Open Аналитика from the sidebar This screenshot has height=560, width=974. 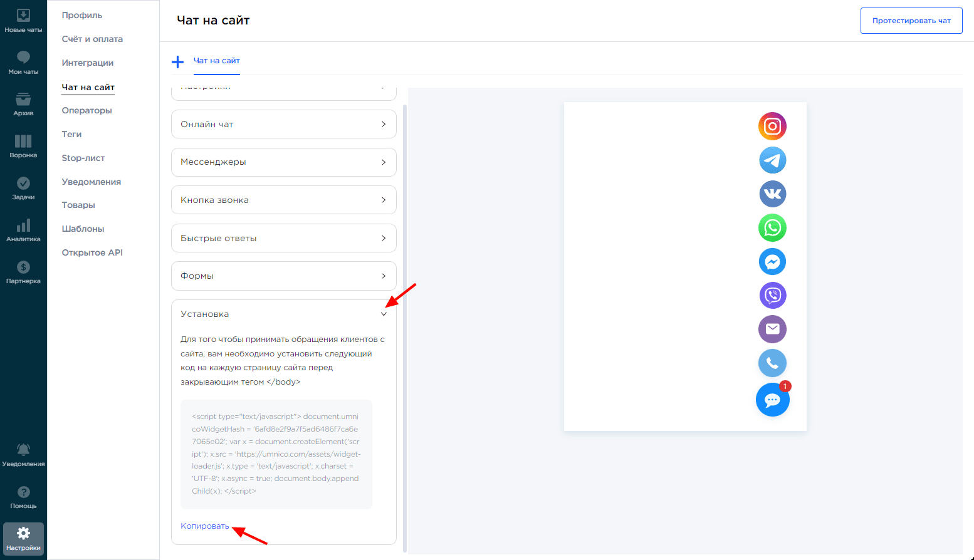pyautogui.click(x=23, y=230)
